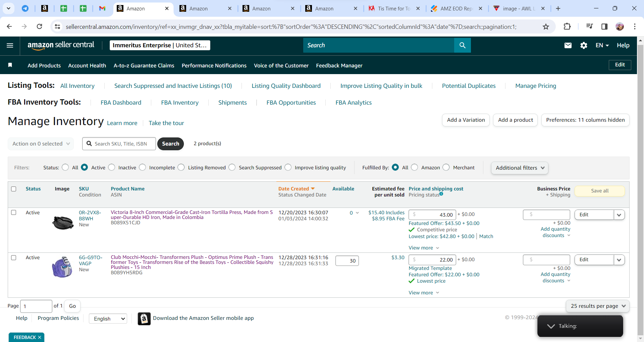The height and width of the screenshot is (342, 644).
Task: Click the Search SKU, Title, ISBN field
Action: tap(119, 144)
